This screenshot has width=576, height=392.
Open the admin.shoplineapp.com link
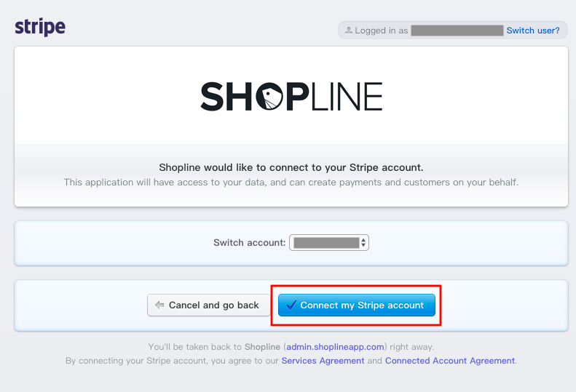coord(335,347)
